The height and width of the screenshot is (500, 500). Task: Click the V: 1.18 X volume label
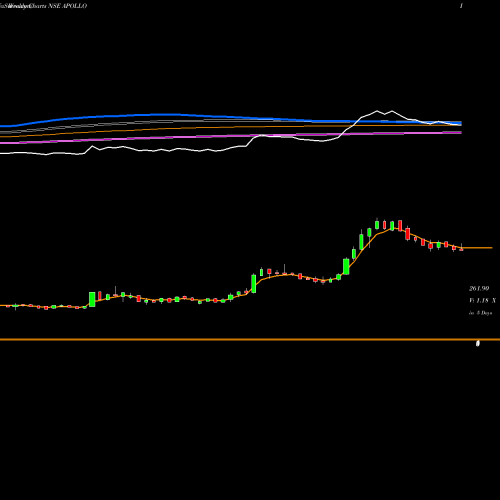click(482, 300)
